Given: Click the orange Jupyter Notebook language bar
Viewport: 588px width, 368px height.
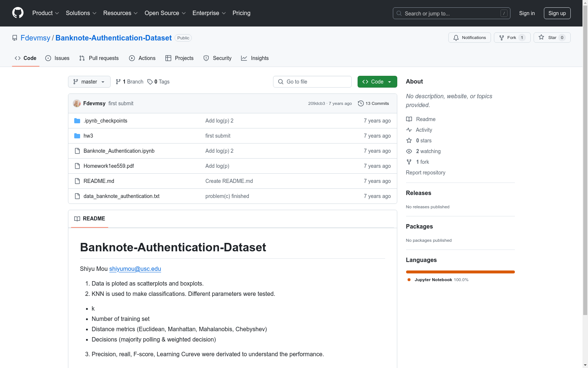Looking at the screenshot, I should click(x=460, y=272).
